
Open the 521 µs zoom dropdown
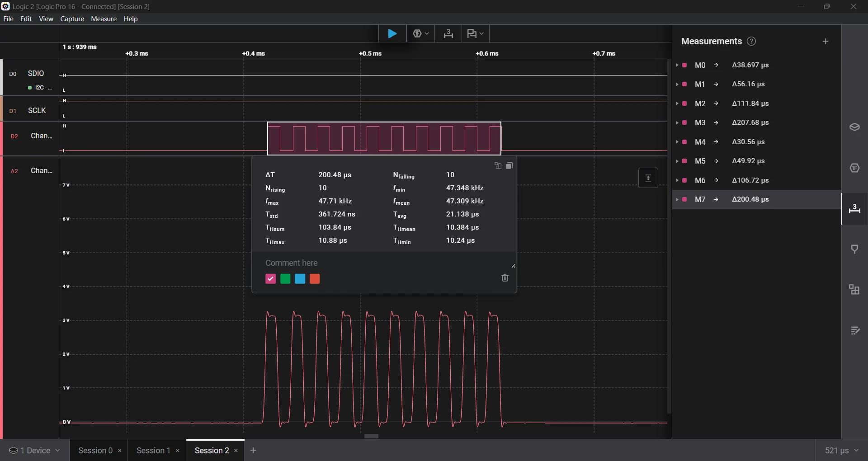pos(841,451)
